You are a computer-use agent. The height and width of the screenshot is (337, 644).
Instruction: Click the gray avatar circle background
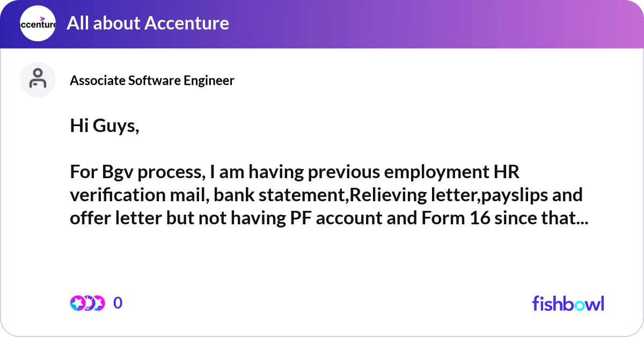click(38, 79)
